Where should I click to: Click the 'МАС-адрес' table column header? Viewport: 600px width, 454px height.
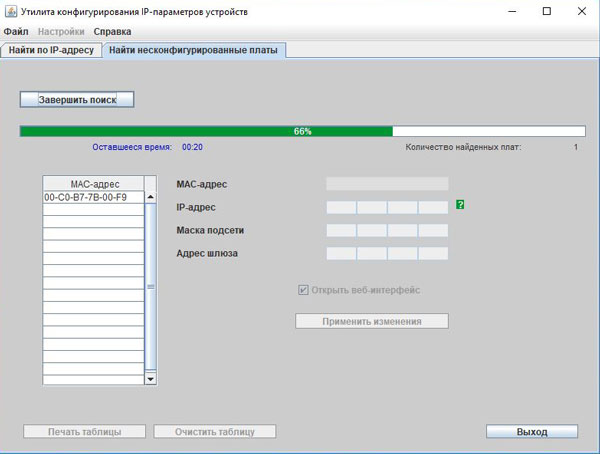tap(93, 184)
